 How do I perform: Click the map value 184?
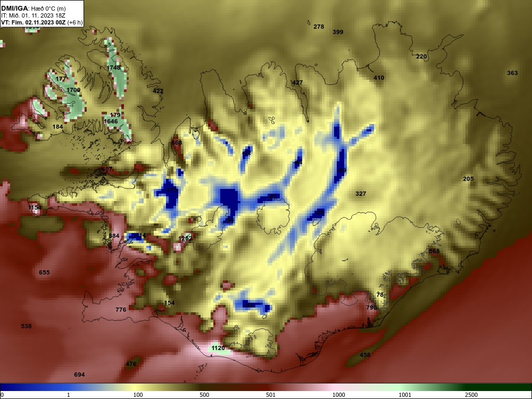[57, 127]
